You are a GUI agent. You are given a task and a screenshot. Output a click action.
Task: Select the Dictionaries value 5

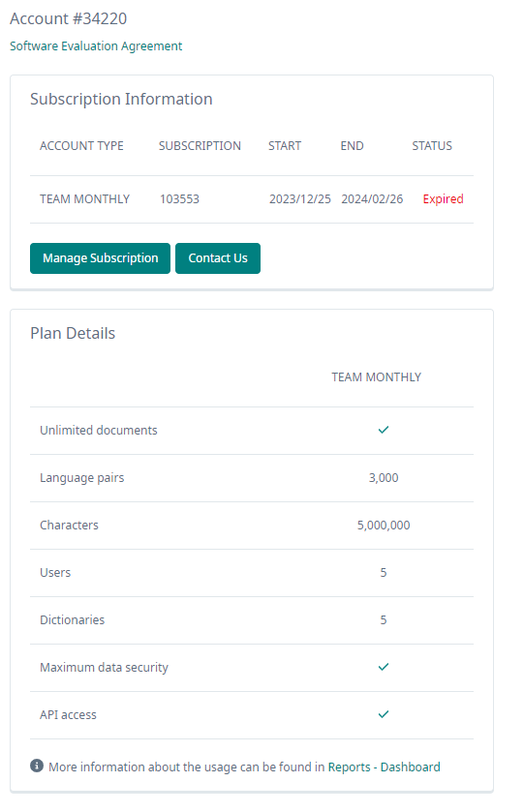coord(384,620)
